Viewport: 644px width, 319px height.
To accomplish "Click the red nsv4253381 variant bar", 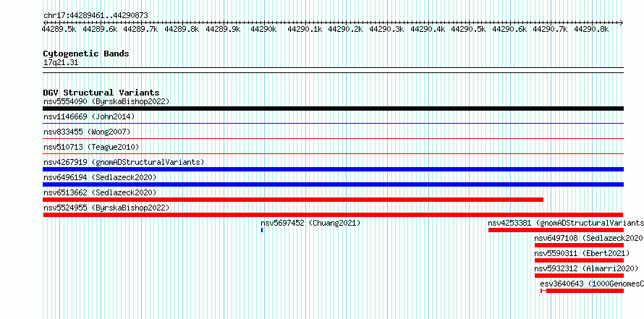I will [556, 230].
